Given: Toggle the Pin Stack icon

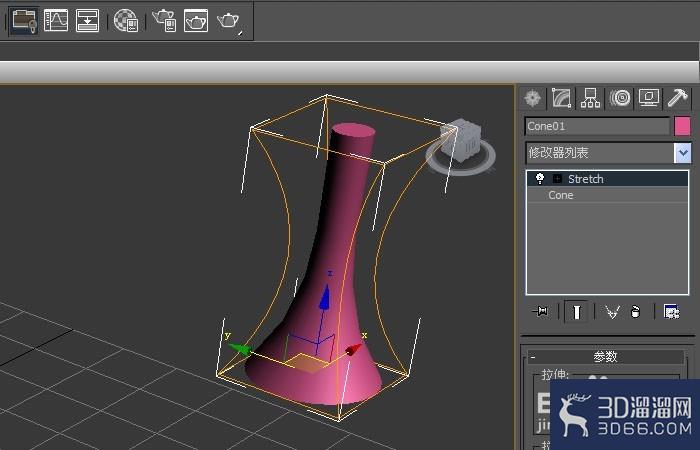Looking at the screenshot, I should [x=541, y=311].
